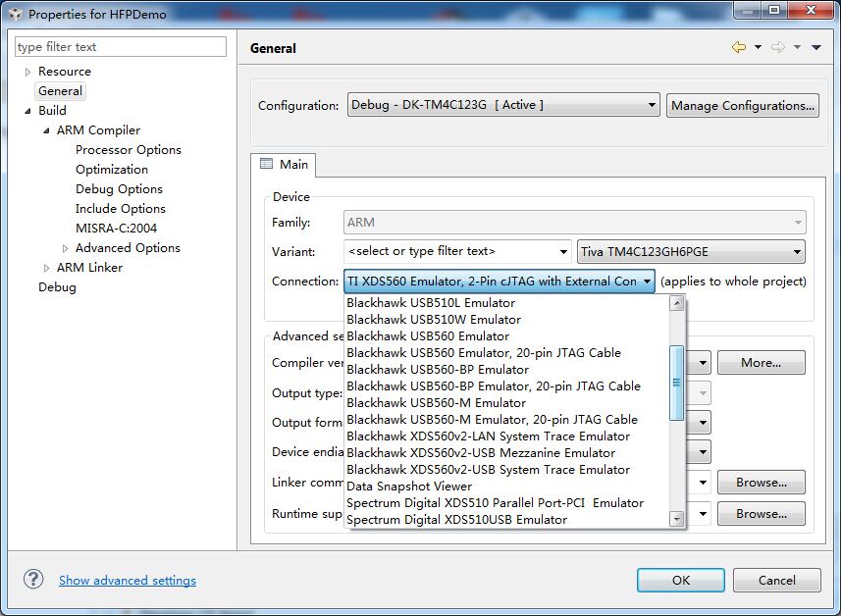Open the Tiva TM4C123GH6PGE device dropdown
This screenshot has width=841, height=616.
691,251
